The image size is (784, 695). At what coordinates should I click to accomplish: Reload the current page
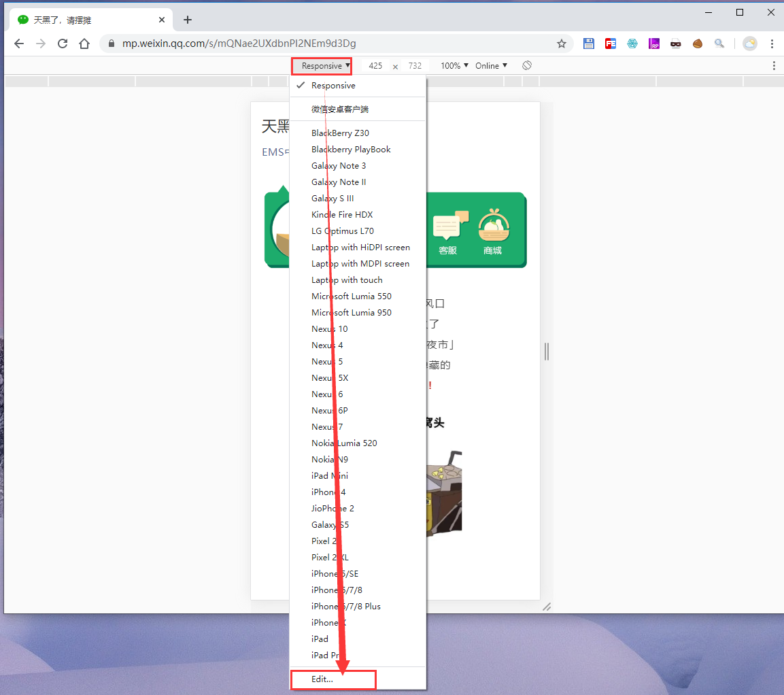63,44
